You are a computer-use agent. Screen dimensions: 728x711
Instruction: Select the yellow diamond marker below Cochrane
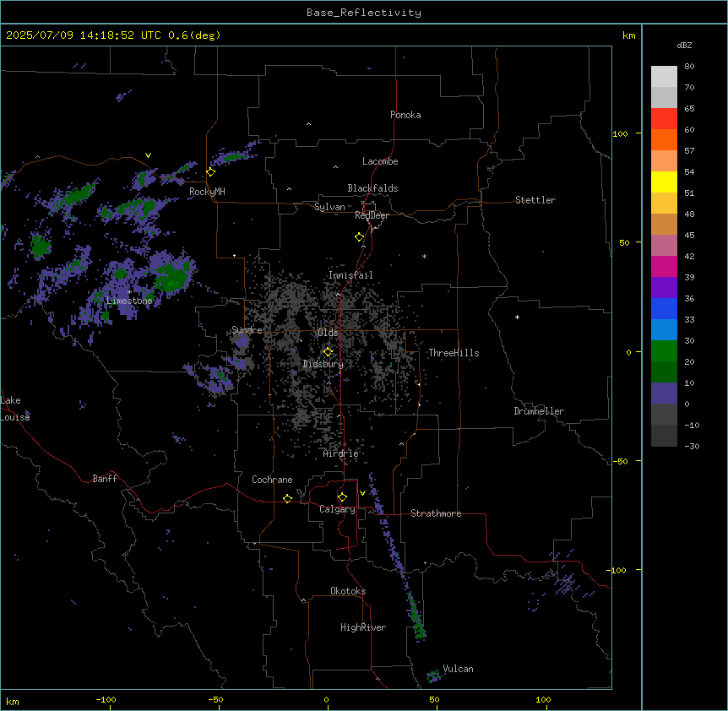click(x=287, y=498)
